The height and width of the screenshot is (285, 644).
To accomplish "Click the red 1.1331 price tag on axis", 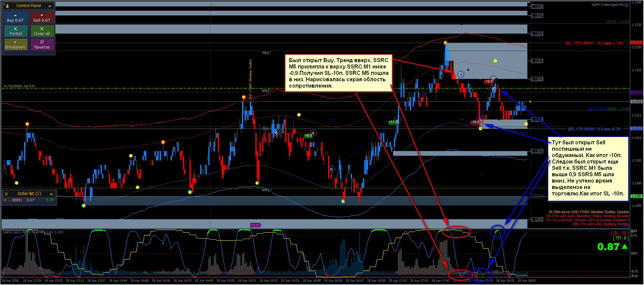I will 636,43.
